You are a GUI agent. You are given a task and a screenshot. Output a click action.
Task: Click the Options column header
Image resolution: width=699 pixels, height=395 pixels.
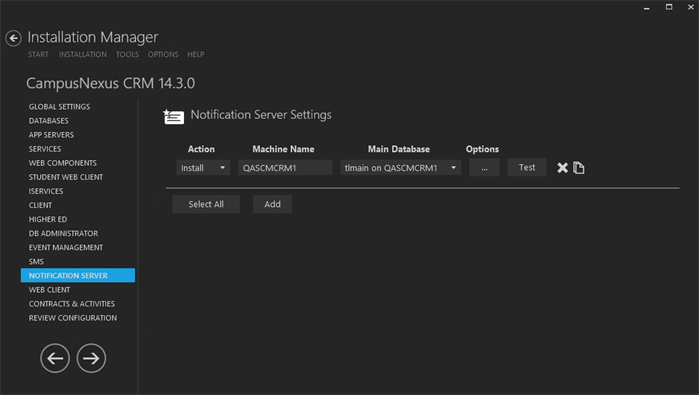click(482, 149)
